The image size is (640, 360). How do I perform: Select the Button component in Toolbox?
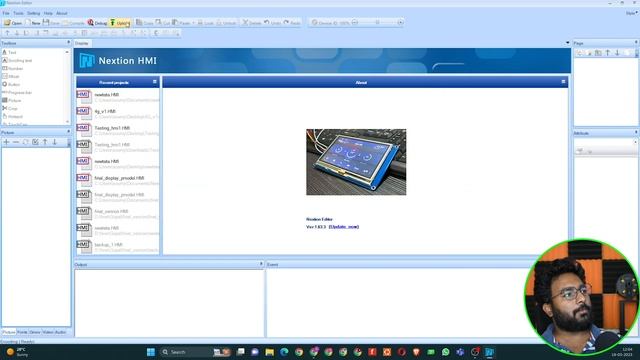[x=11, y=84]
